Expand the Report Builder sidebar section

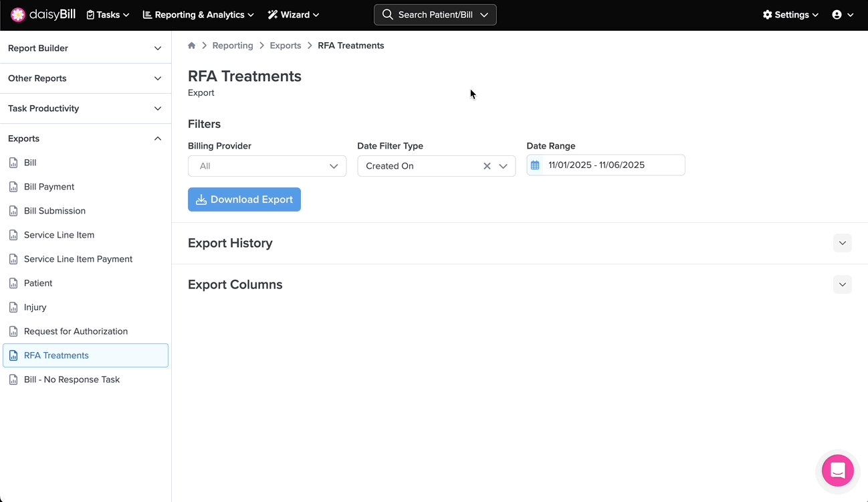158,48
